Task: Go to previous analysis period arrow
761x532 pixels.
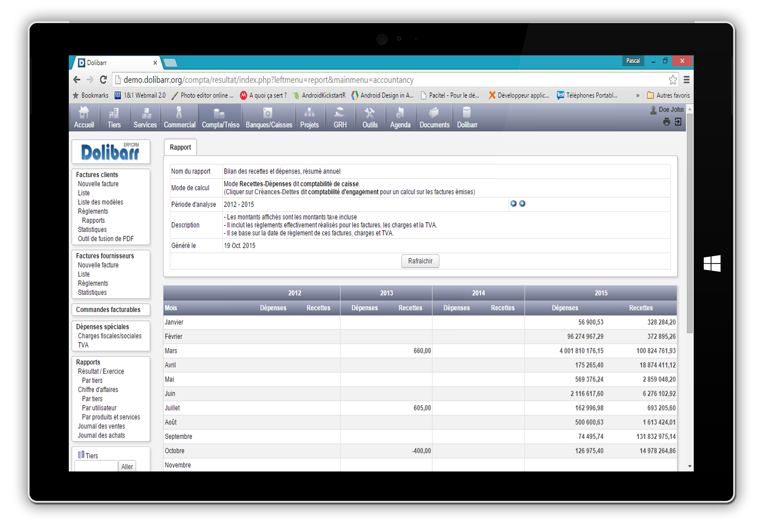Action: (514, 204)
